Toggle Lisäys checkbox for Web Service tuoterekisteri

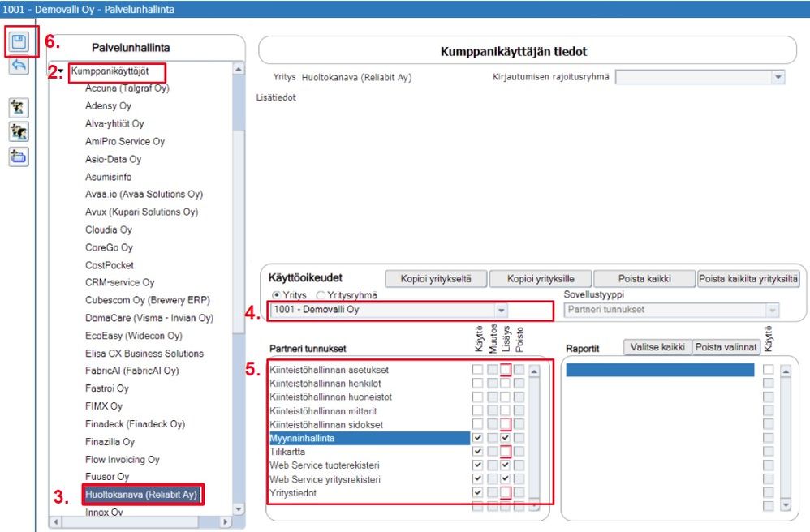pos(505,466)
